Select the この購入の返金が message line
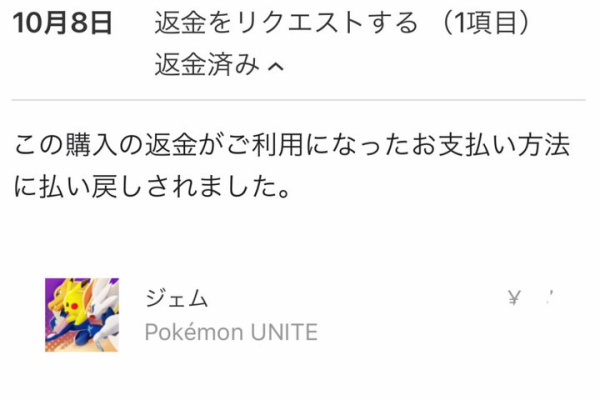Viewport: 600px width, 400px height. point(292,145)
